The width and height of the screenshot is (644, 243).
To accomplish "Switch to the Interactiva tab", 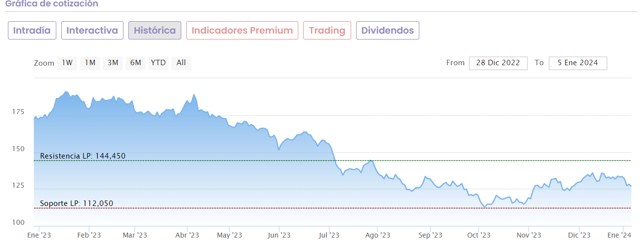I will point(92,31).
